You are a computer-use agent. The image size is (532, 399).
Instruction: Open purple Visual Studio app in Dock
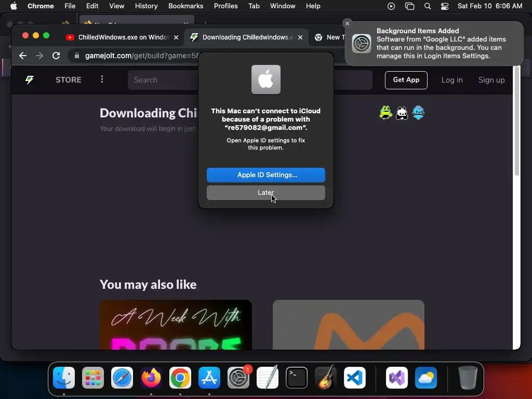point(397,378)
